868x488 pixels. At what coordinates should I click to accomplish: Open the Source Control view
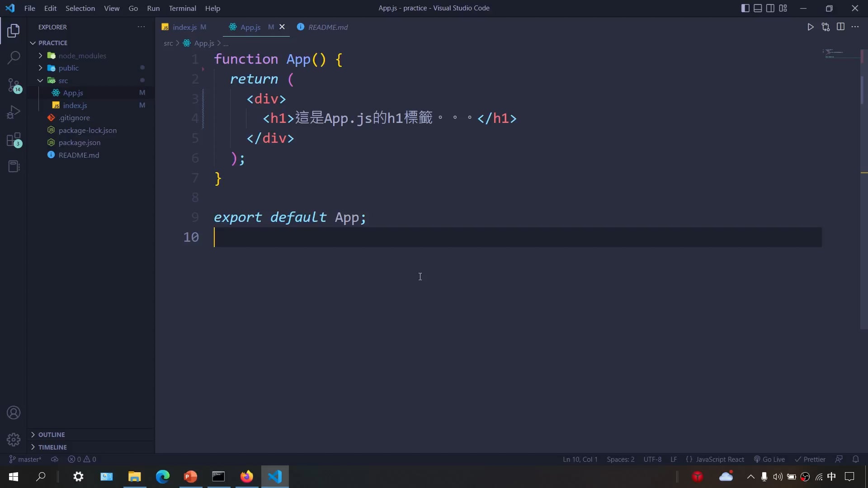(14, 85)
